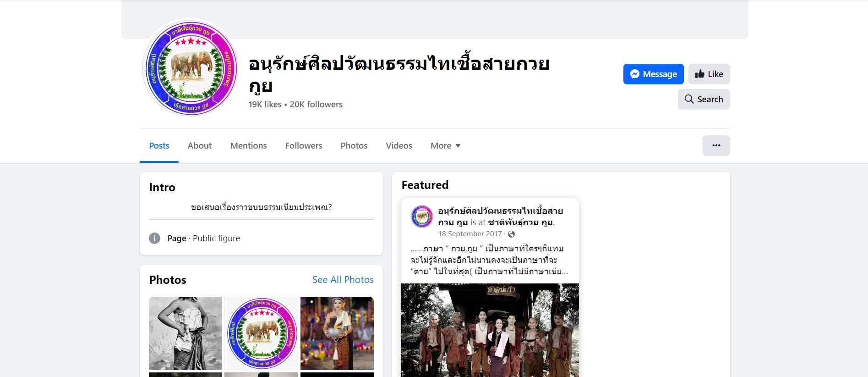Click the featured post's author avatar
Image resolution: width=868 pixels, height=377 pixels.
point(421,216)
